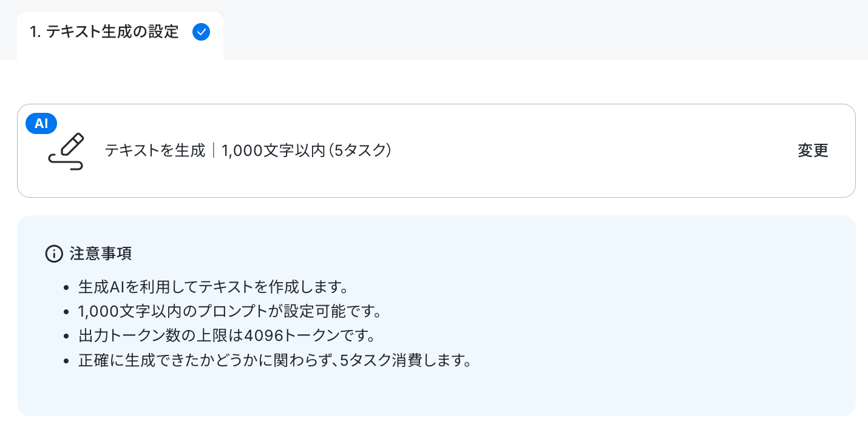868x421 pixels.
Task: Click the bullet before 生成AIを利用して
Action: pyautogui.click(x=67, y=287)
